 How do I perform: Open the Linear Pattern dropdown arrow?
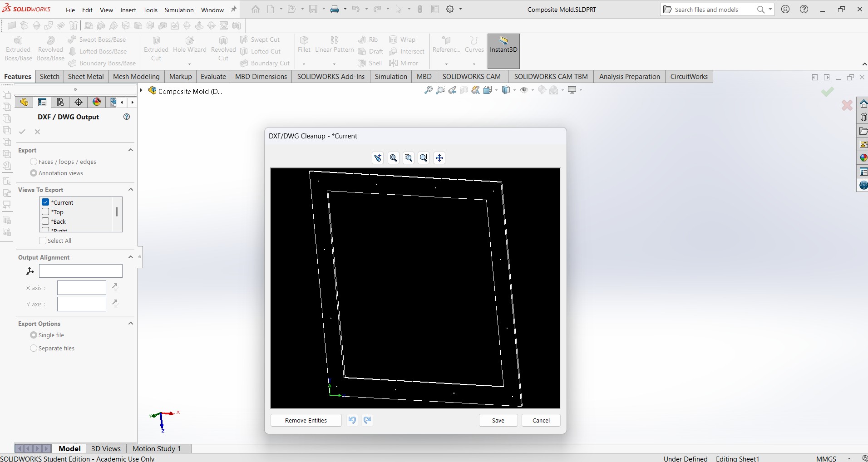coord(334,64)
